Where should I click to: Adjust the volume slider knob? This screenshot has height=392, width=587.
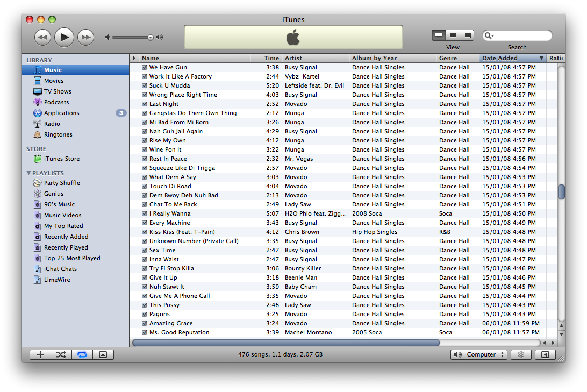pyautogui.click(x=151, y=37)
